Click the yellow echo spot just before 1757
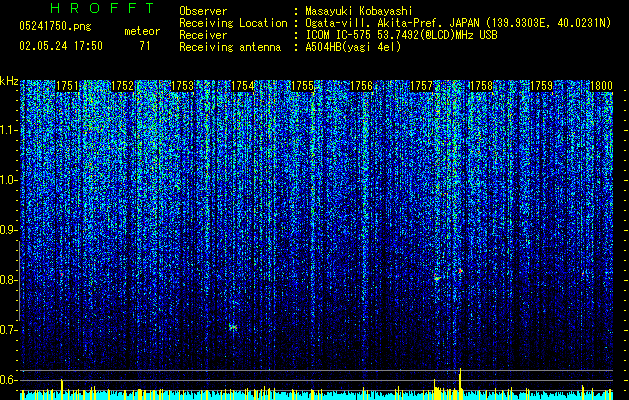 click(437, 278)
